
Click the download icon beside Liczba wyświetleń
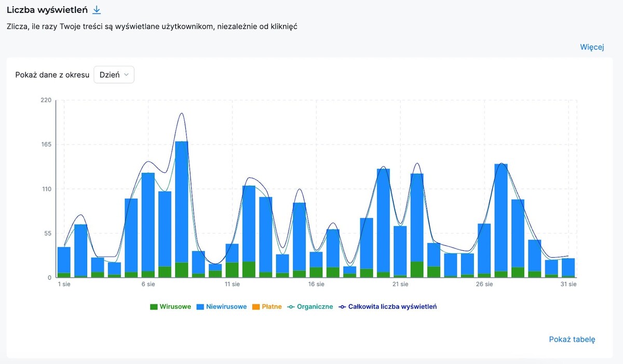tap(97, 10)
